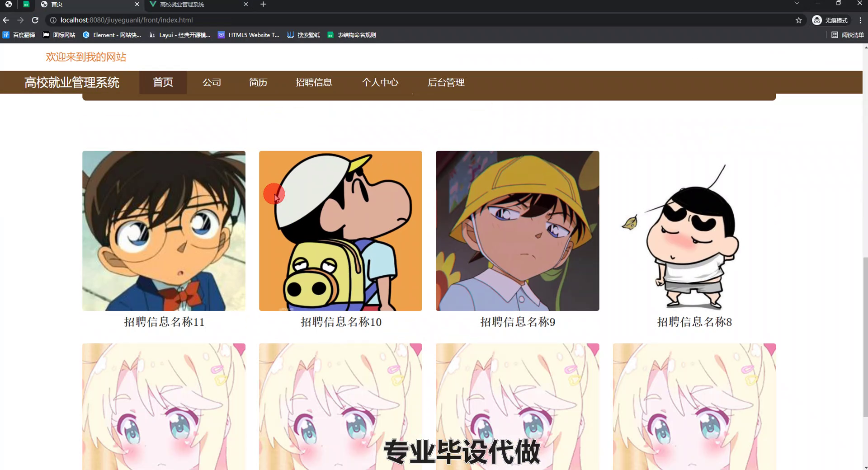Switch to the 首页 browser tab

pos(90,4)
